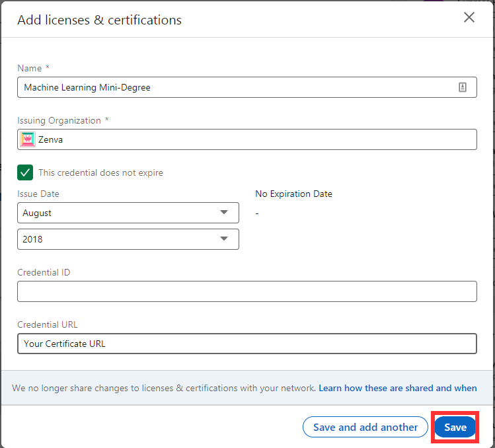Image resolution: width=495 pixels, height=448 pixels.
Task: Click the Save button
Action: coord(455,427)
